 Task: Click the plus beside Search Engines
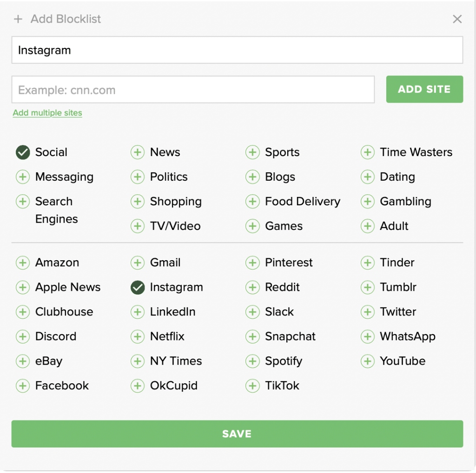click(x=23, y=202)
